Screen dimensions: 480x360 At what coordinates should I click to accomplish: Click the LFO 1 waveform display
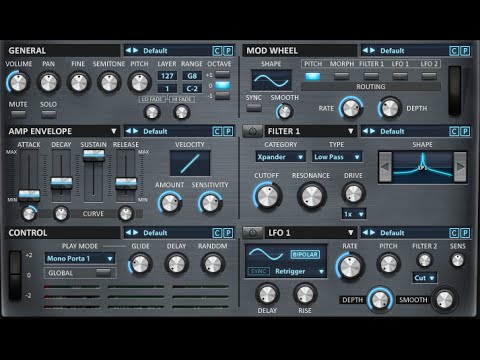(x=267, y=254)
